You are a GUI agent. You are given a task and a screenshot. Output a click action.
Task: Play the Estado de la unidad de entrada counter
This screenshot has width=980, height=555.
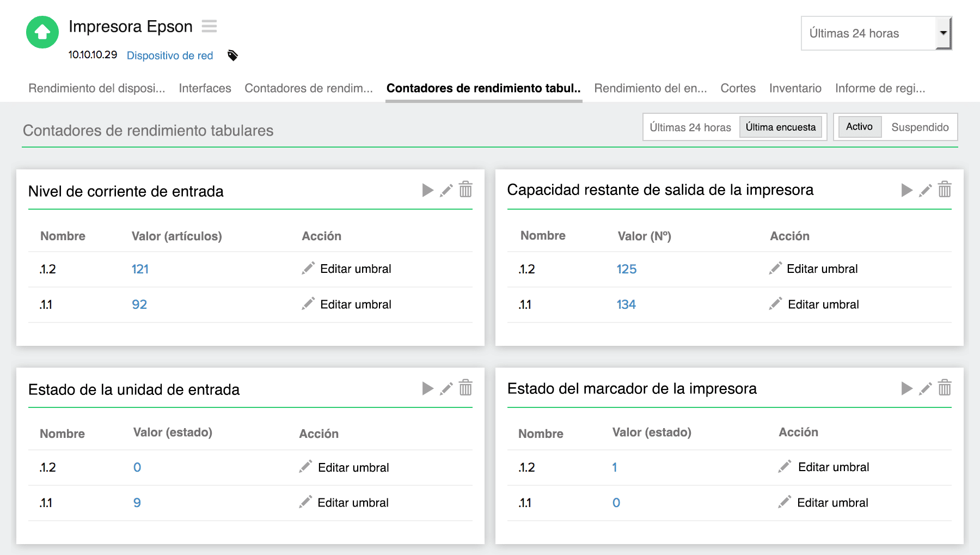tap(427, 388)
